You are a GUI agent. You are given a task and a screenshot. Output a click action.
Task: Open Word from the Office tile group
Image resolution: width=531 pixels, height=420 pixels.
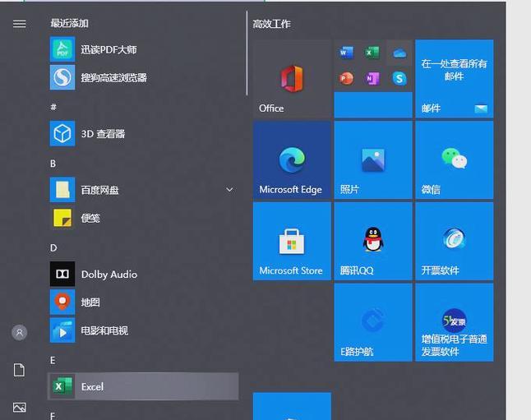coord(346,53)
